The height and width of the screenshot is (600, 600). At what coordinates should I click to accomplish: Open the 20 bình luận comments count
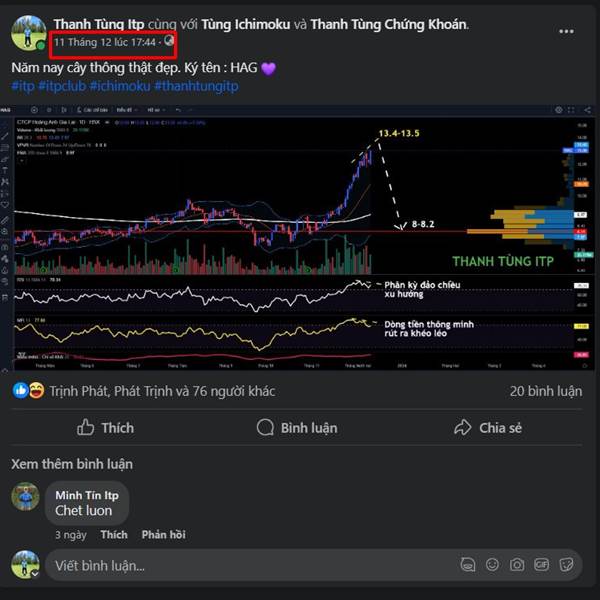[x=546, y=391]
